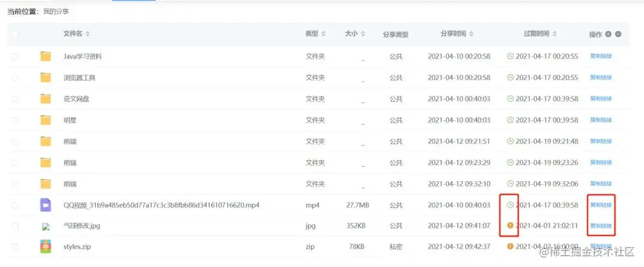
Task: Sort by 类型 column arrows
Action: click(323, 34)
